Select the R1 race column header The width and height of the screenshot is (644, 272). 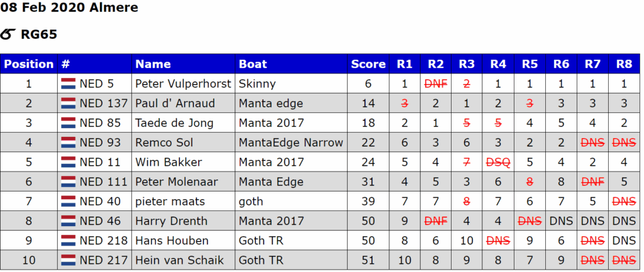[404, 63]
